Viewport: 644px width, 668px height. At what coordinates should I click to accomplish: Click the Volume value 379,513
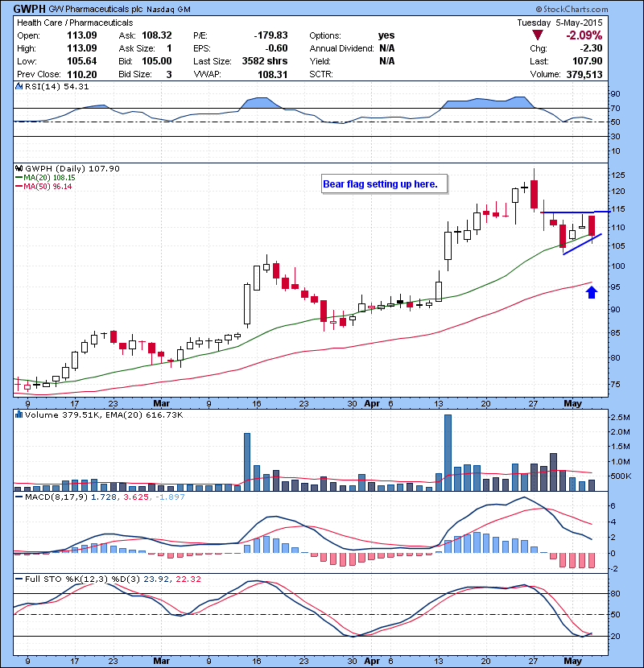tap(584, 75)
